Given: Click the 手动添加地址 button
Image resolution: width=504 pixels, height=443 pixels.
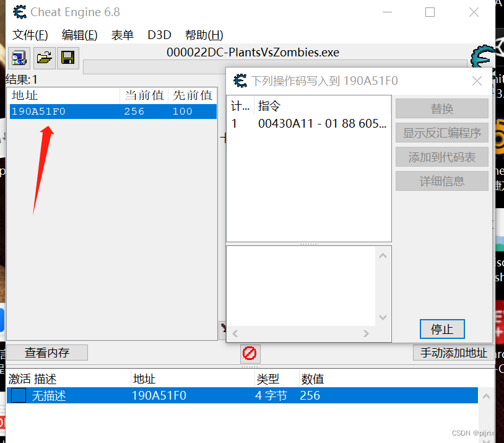Looking at the screenshot, I should 453,353.
